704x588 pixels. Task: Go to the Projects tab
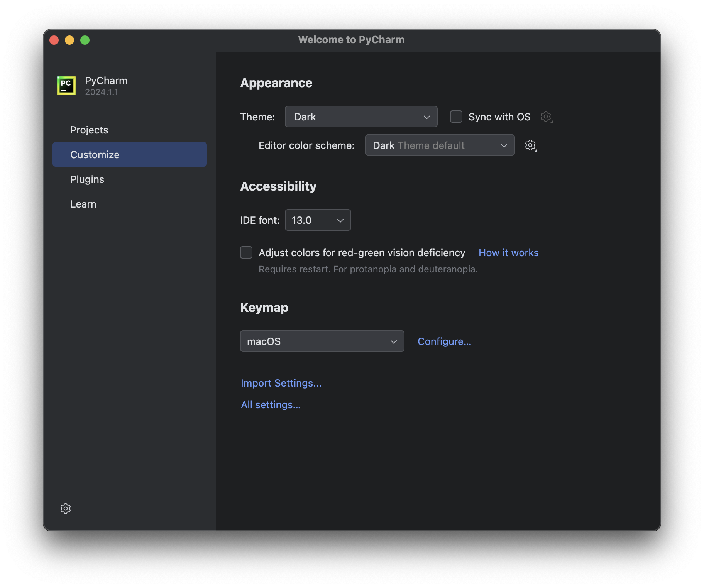[x=129, y=130]
